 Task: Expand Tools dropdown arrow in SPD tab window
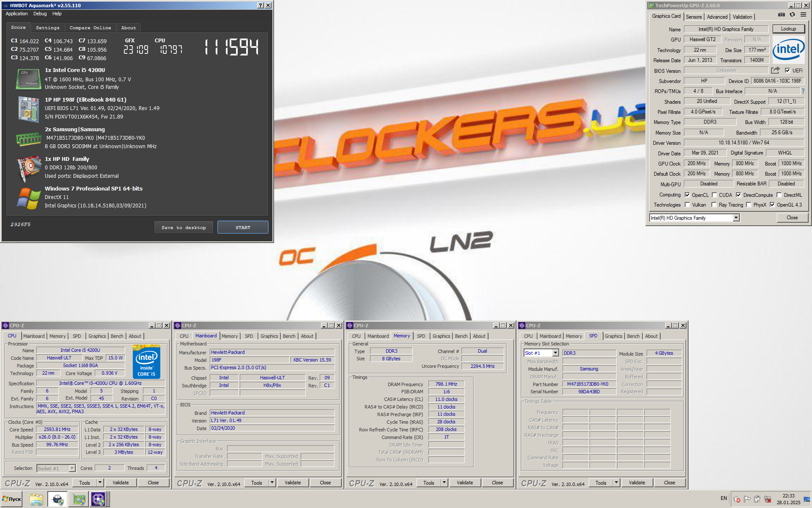pyautogui.click(x=617, y=483)
